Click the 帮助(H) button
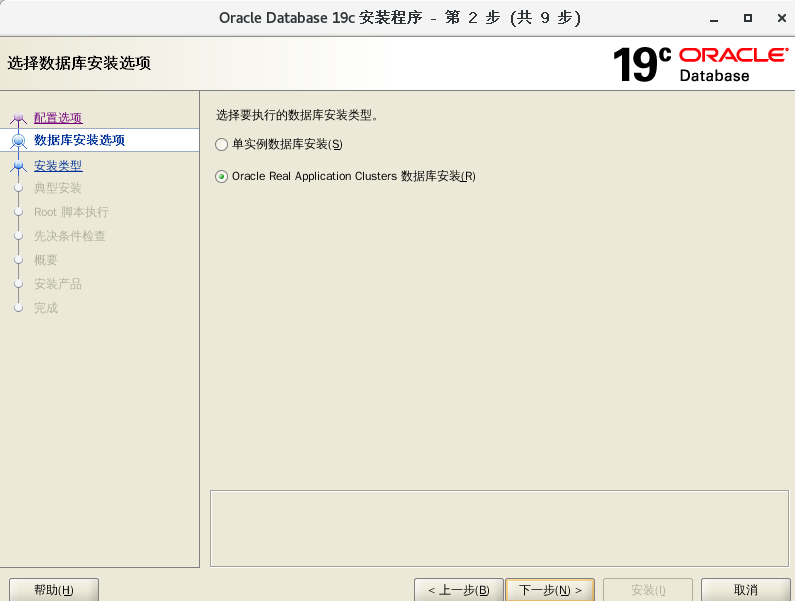Viewport: 795px width, 601px height. pos(54,590)
